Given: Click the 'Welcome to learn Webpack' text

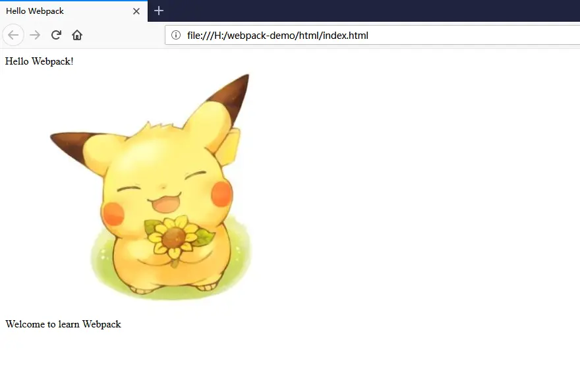Looking at the screenshot, I should tap(63, 324).
